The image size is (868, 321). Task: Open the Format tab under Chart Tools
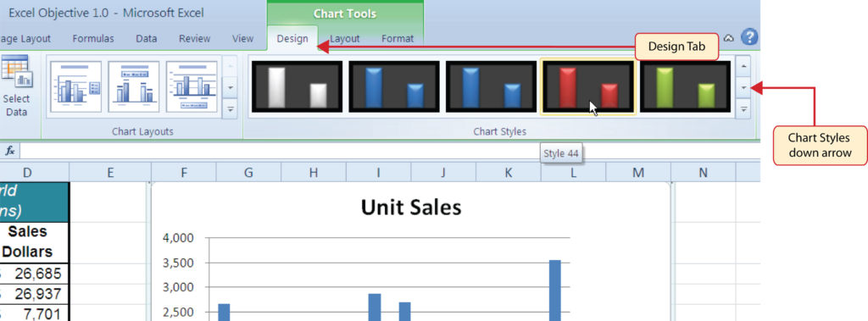click(x=398, y=39)
